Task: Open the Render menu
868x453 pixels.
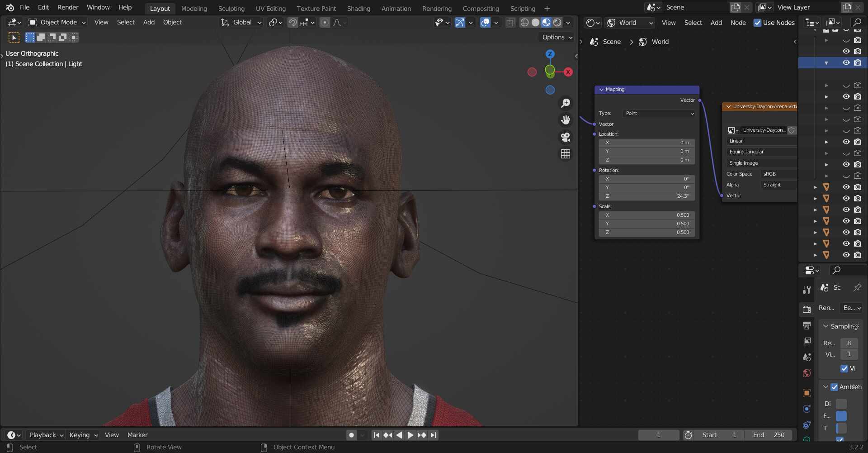Action: (68, 7)
